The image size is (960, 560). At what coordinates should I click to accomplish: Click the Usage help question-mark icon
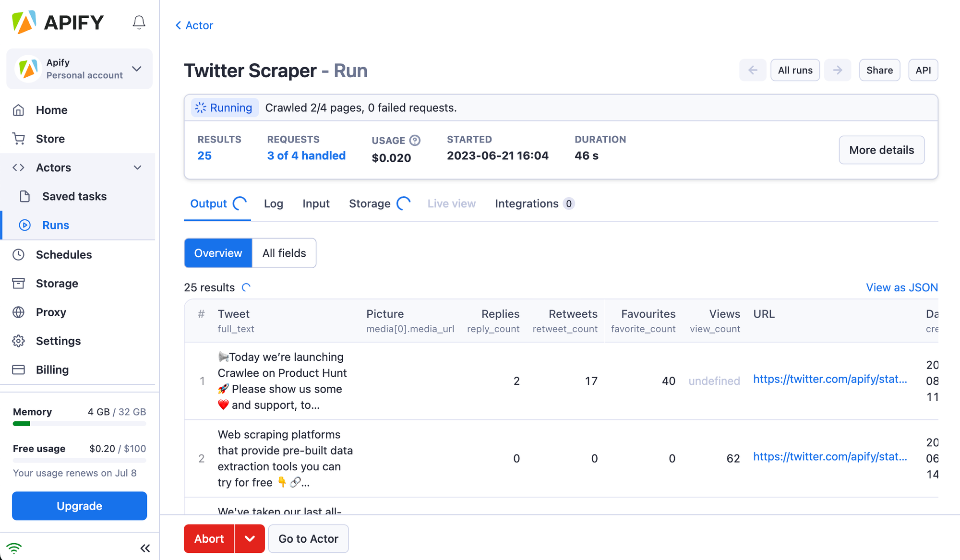415,140
